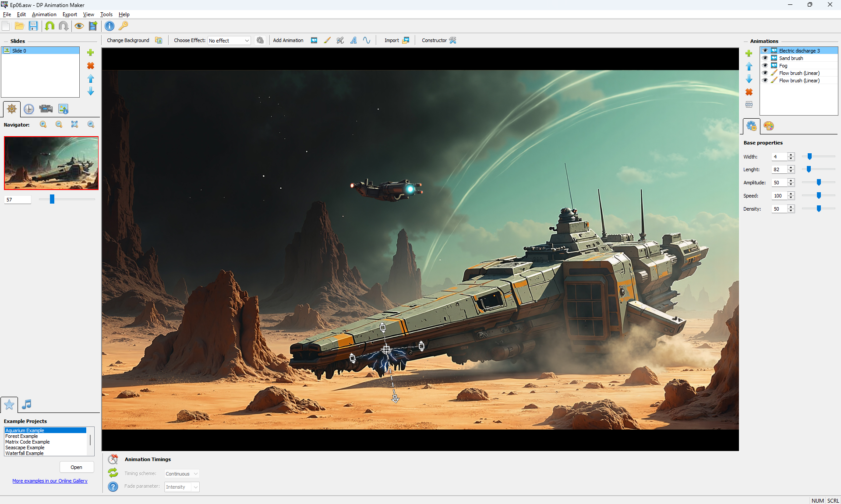Open the Fade parameter Intensity dropdown
This screenshot has height=504, width=841.
(x=182, y=487)
